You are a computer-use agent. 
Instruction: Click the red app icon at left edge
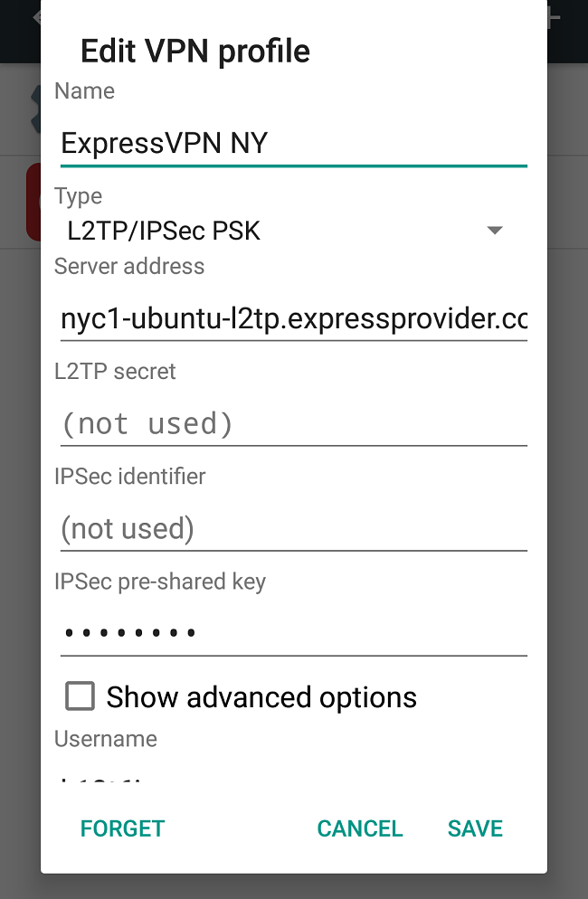click(x=33, y=202)
